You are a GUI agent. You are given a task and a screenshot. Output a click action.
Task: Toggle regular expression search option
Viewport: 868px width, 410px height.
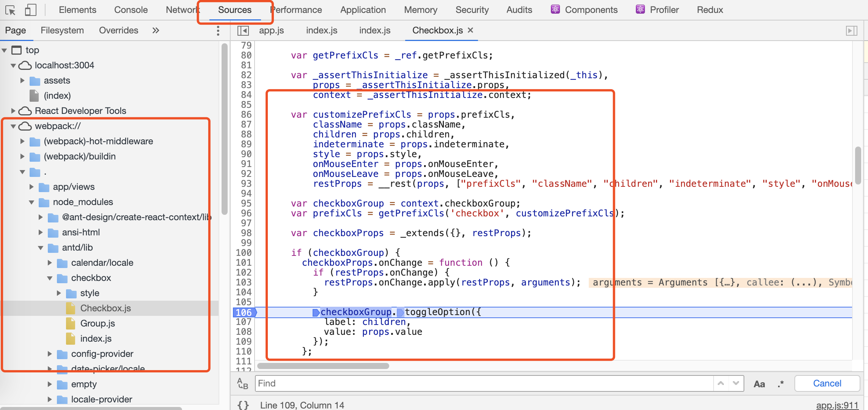click(780, 384)
